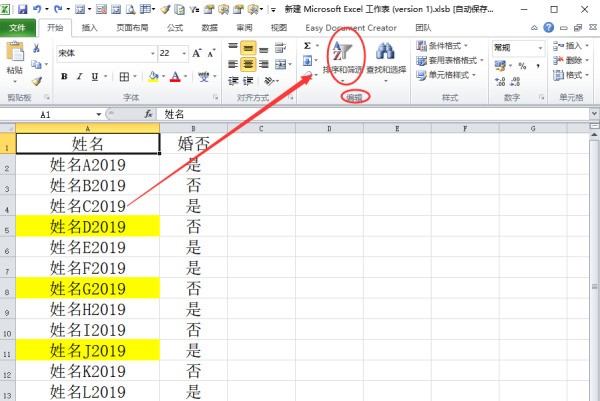The height and width of the screenshot is (401, 600).
Task: Open 条件格式 conditional formatting dropdown
Action: [442, 46]
